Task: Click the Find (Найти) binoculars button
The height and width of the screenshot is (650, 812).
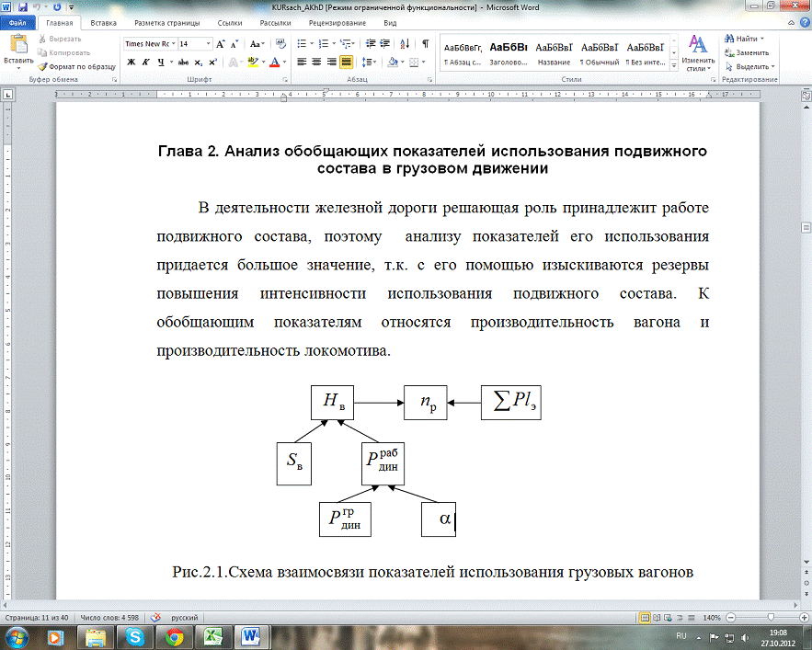Action: point(745,39)
